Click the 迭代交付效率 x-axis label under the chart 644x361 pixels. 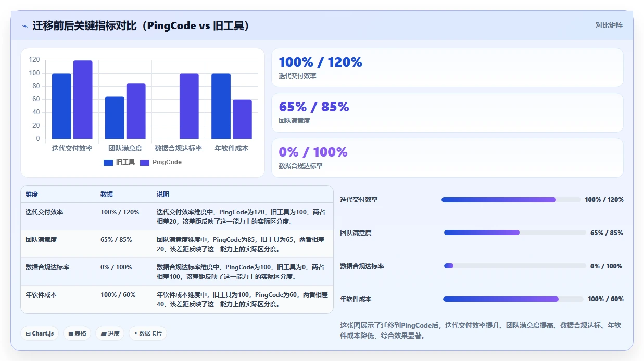(72, 148)
